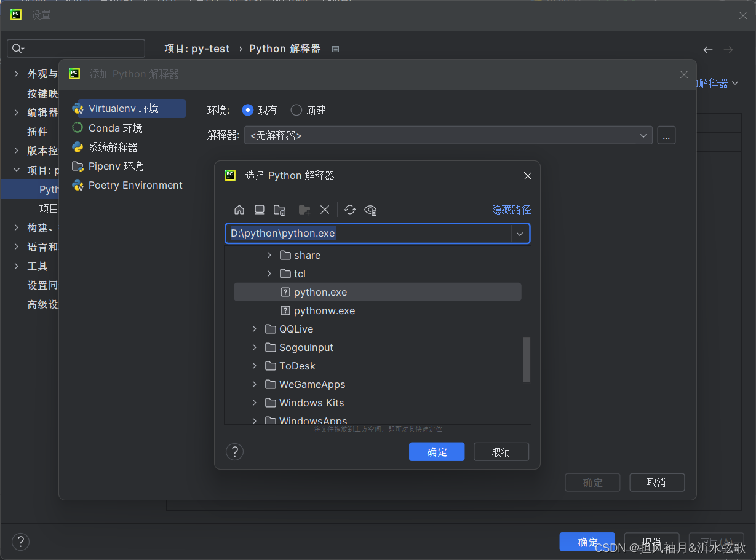The width and height of the screenshot is (756, 560).
Task: Expand the share folder
Action: tap(269, 255)
